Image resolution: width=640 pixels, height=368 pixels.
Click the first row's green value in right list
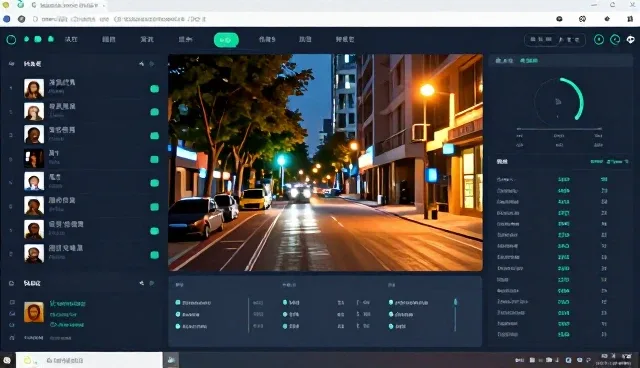pyautogui.click(x=564, y=180)
